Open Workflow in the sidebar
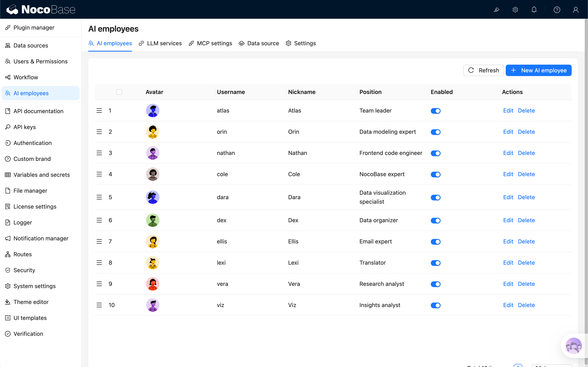 (x=26, y=77)
